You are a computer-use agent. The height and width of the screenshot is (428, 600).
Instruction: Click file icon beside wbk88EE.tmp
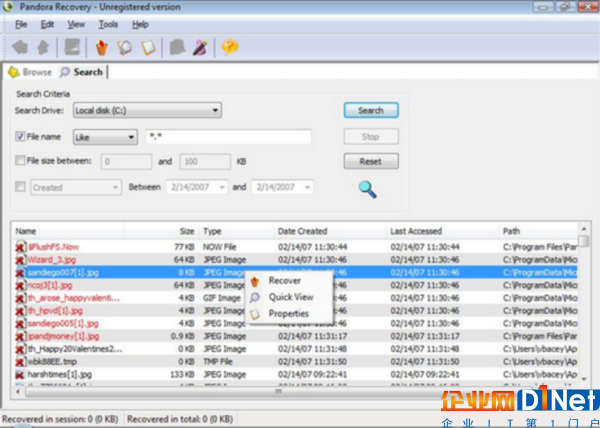pyautogui.click(x=20, y=361)
